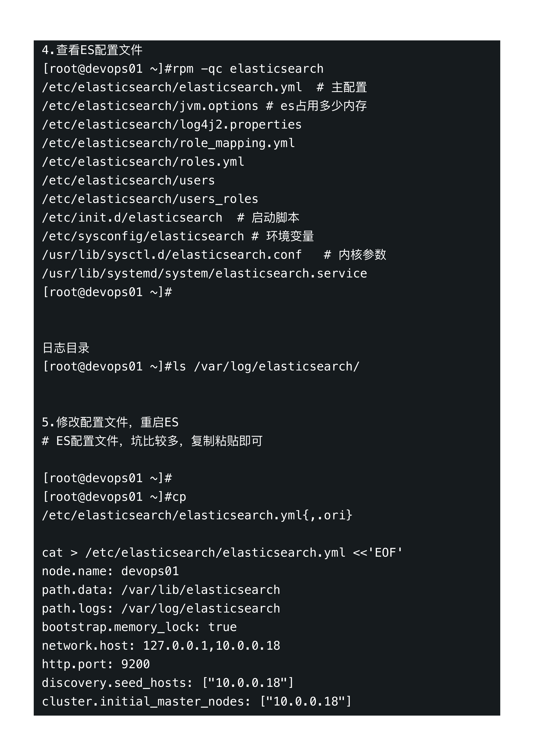Click the log4j2.properties path line
Screen dimensions: 534x756
pos(172,125)
